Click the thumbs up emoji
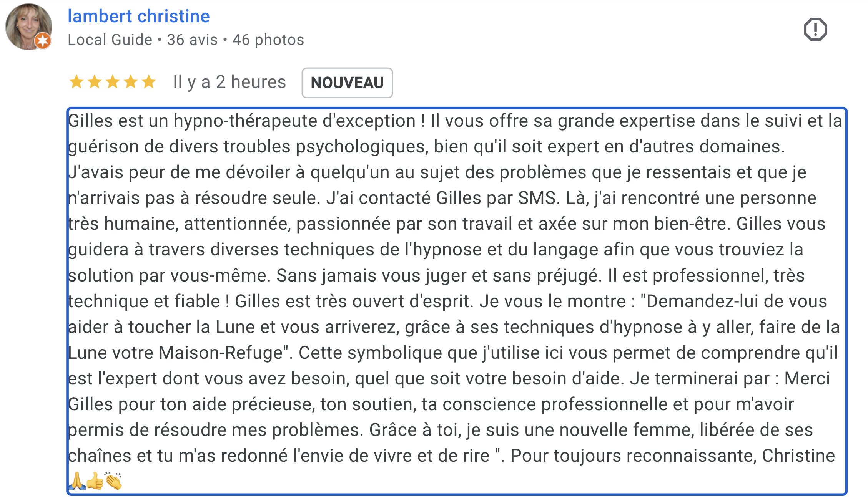 (95, 480)
